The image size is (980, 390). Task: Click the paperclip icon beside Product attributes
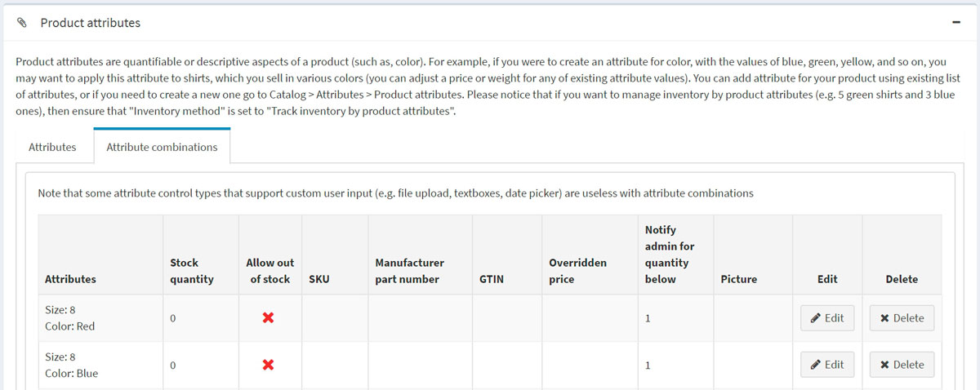click(x=22, y=23)
